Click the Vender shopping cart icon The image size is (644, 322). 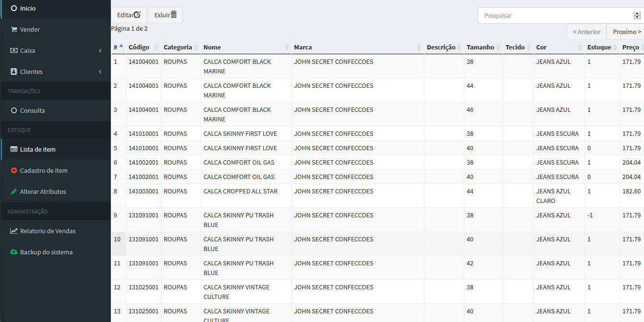click(x=13, y=29)
